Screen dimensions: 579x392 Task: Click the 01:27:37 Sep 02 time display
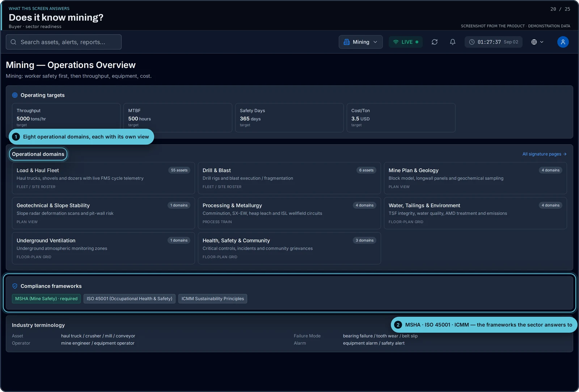494,42
